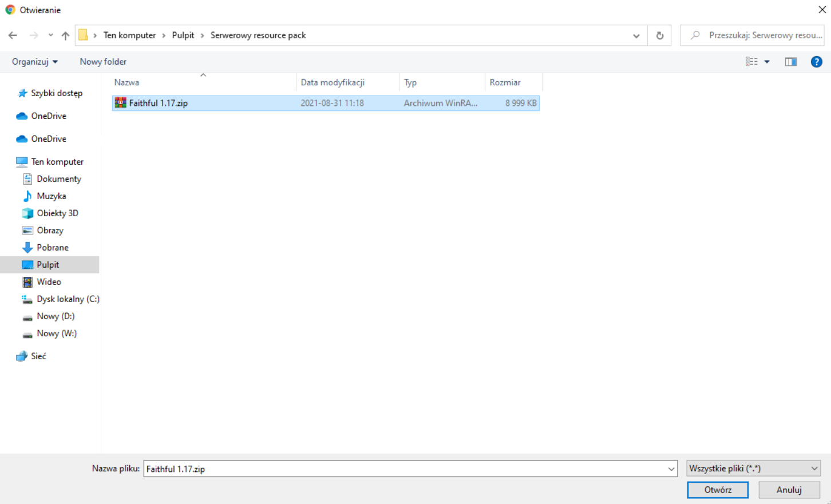Image resolution: width=831 pixels, height=504 pixels.
Task: Create a new folder with Nowy folder
Action: (x=103, y=62)
